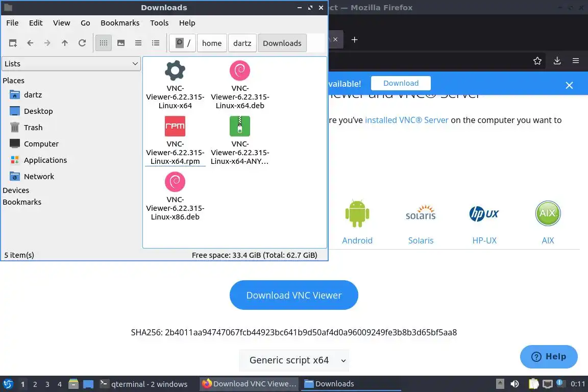Bookmark this page with the star icon
Image resolution: width=588 pixels, height=392 pixels.
tap(537, 61)
